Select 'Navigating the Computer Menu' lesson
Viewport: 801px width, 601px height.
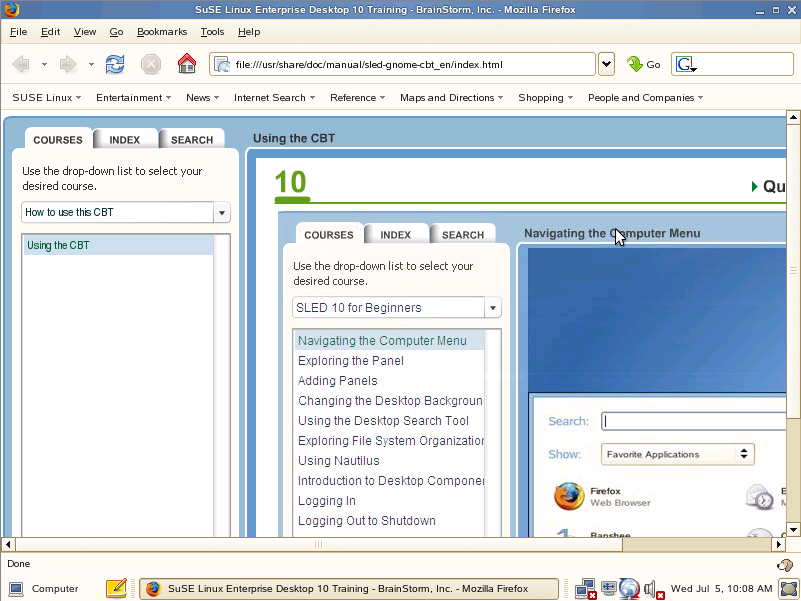coord(389,341)
